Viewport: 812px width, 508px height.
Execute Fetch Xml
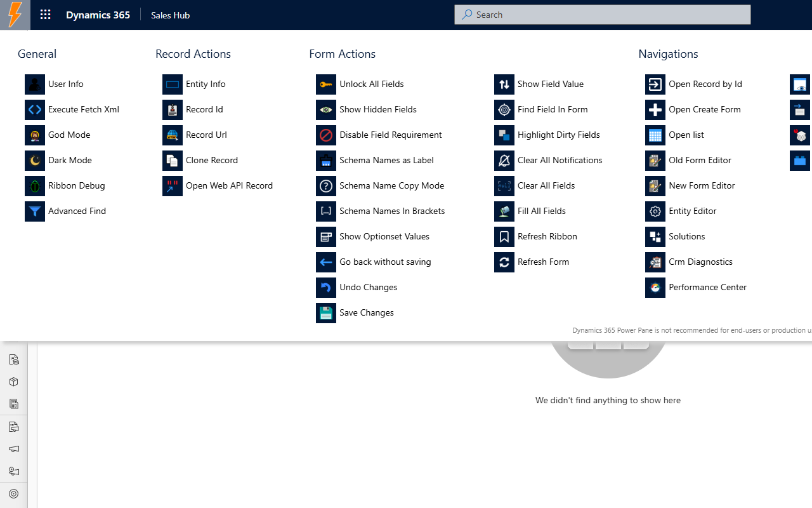[84, 109]
